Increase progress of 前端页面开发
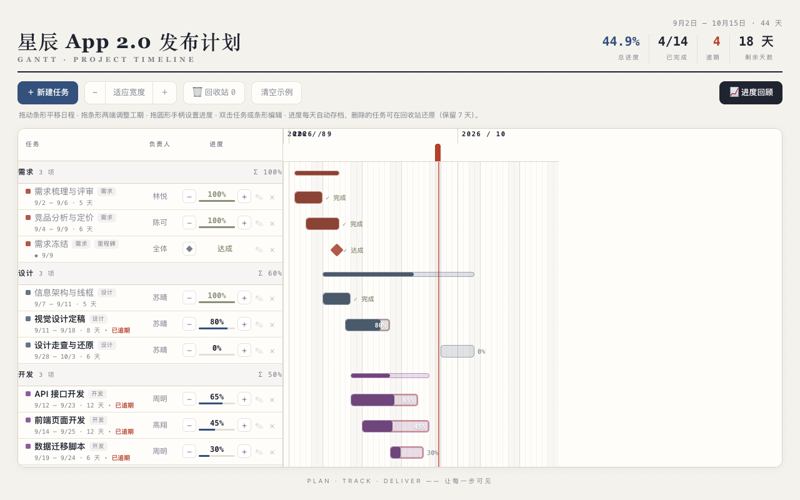The image size is (800, 500). (x=244, y=425)
